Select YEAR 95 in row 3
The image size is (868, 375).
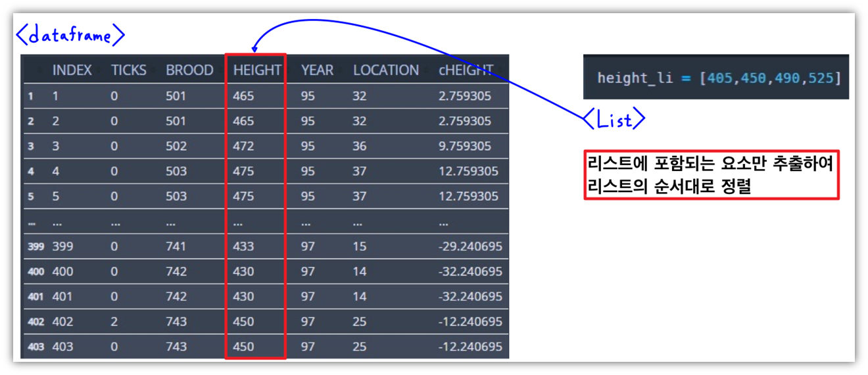coord(308,146)
